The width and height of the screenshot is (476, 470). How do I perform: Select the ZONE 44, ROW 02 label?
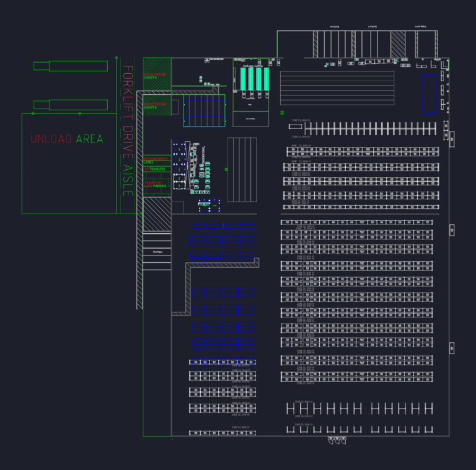[x=240, y=415]
